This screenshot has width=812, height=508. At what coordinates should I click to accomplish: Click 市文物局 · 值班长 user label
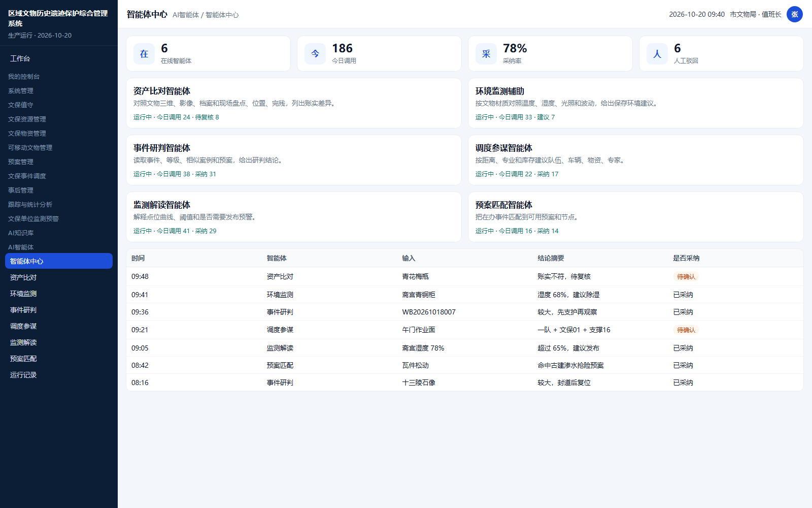point(756,14)
